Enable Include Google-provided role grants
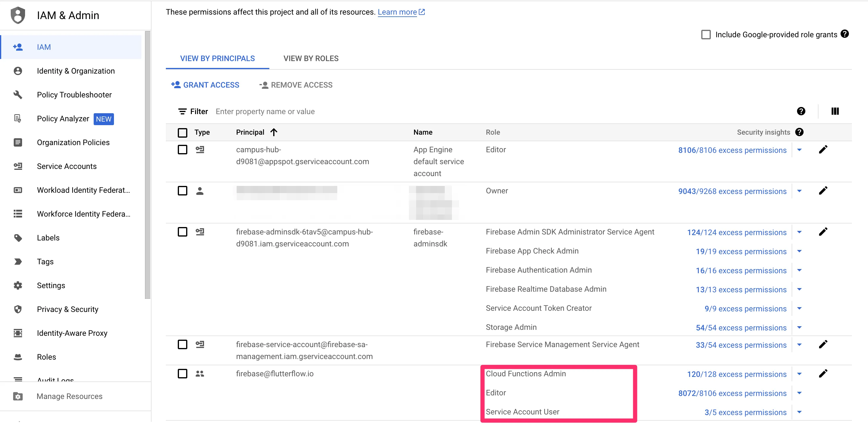 706,35
